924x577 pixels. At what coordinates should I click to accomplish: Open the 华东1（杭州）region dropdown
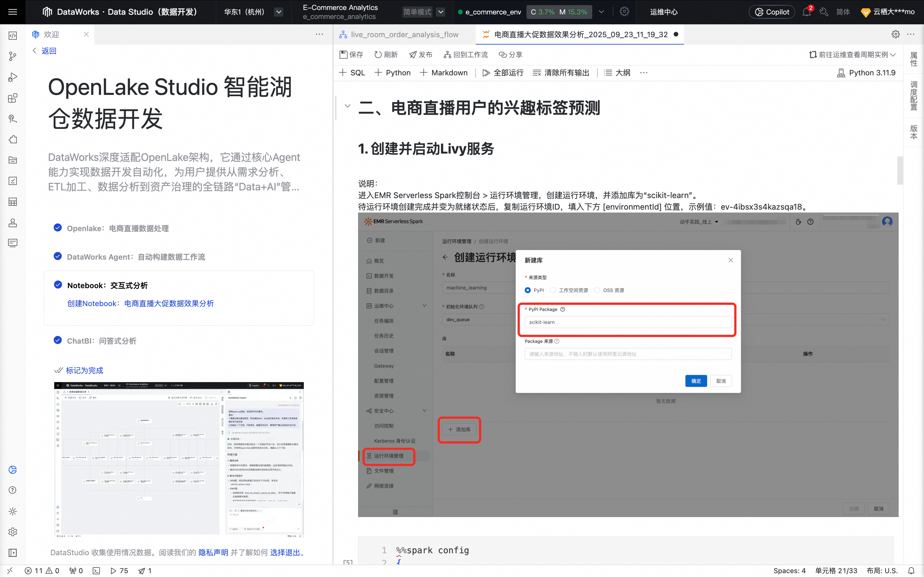point(279,12)
